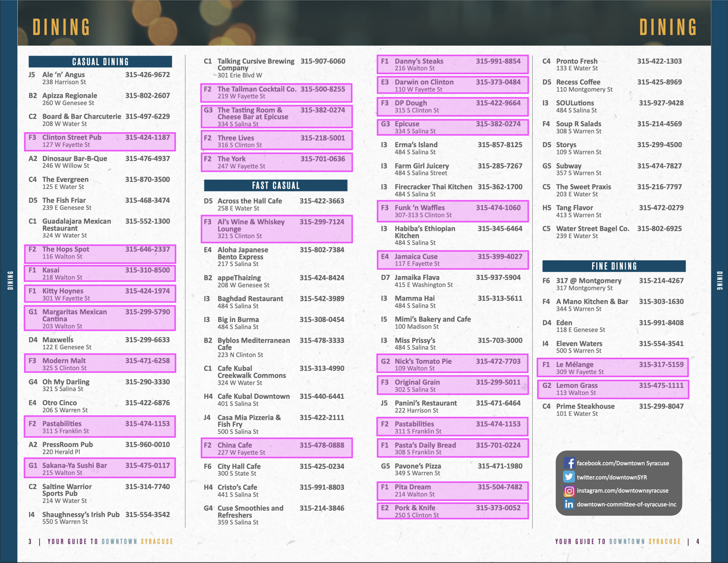
Task: Open the facebook.com/Downtown Syracuse link
Action: click(x=623, y=463)
